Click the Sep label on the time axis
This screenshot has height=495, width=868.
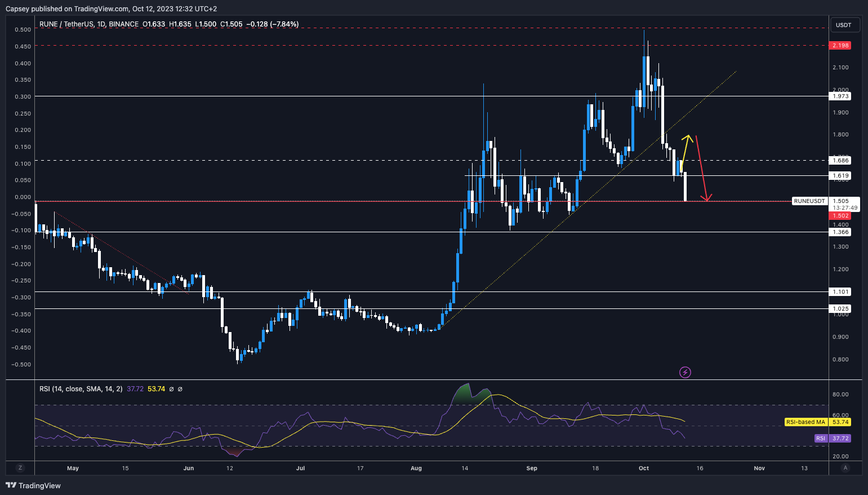(532, 468)
